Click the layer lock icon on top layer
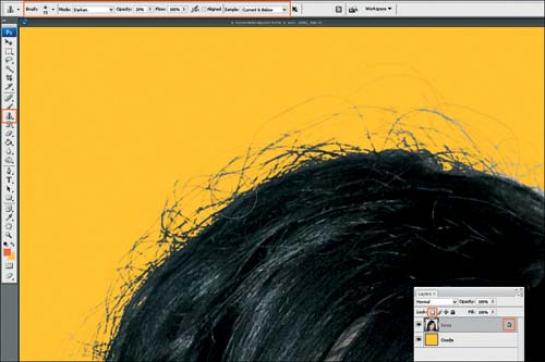The height and width of the screenshot is (362, 545). [x=509, y=325]
